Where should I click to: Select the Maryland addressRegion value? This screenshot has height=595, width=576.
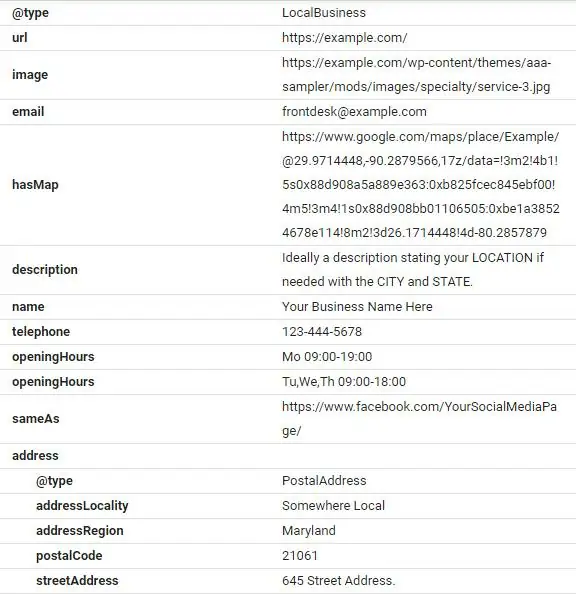click(309, 530)
